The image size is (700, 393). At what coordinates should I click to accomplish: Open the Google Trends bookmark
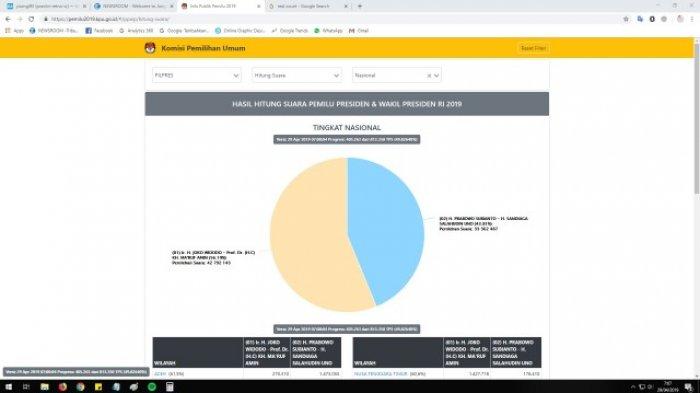point(290,31)
